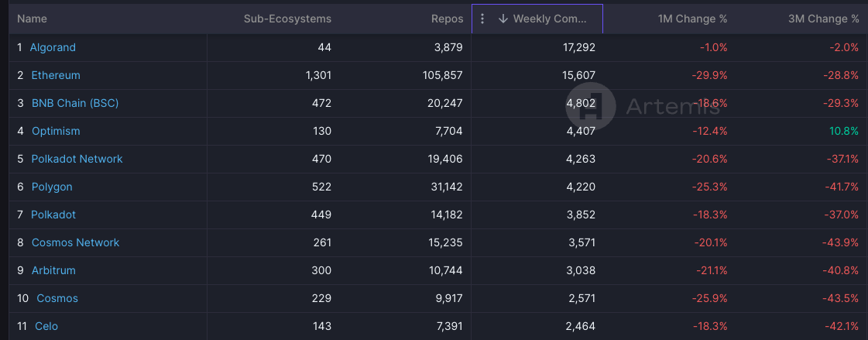This screenshot has height=340, width=868.
Task: Open the Optimism ecosystem link
Action: tap(56, 131)
